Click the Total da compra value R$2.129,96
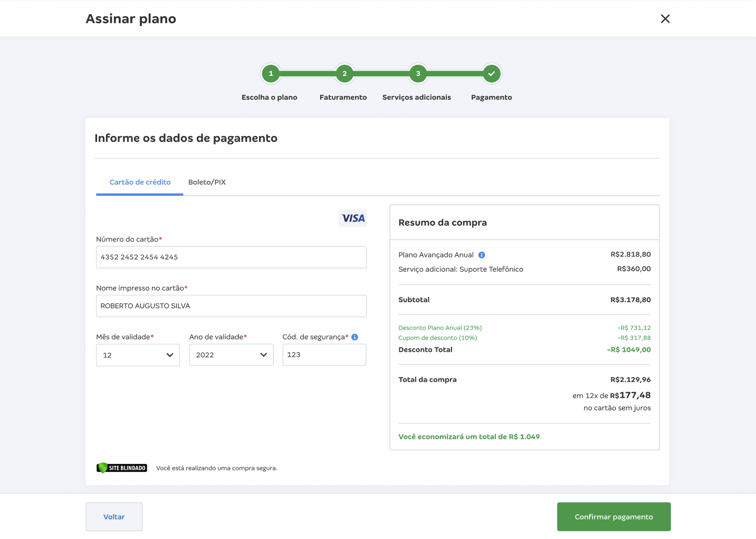The width and height of the screenshot is (756, 539). [630, 380]
